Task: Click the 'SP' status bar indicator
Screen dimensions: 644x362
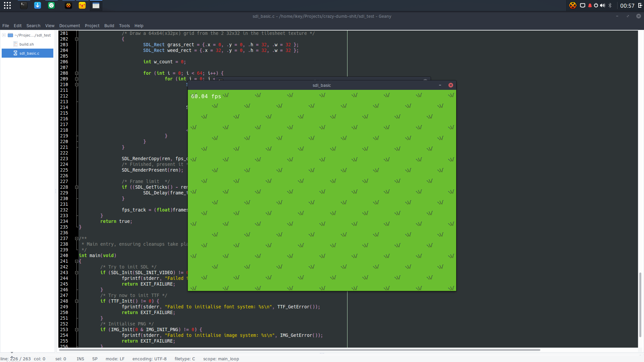Action: click(x=95, y=359)
